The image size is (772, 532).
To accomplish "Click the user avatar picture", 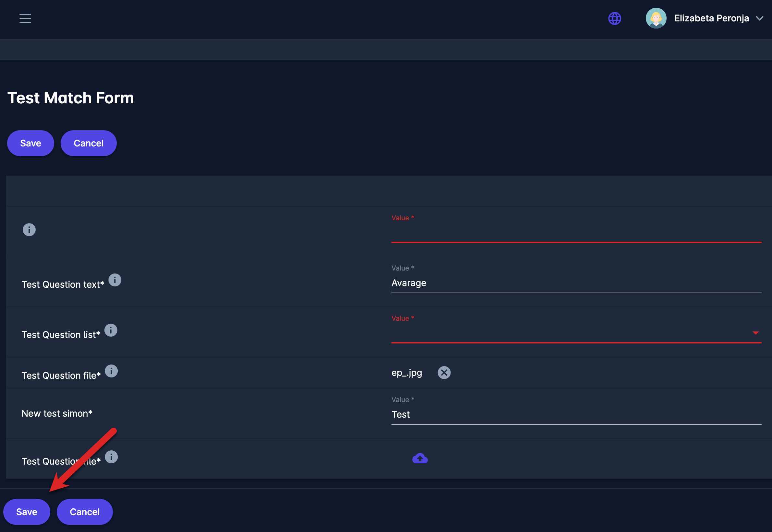I will [x=656, y=18].
